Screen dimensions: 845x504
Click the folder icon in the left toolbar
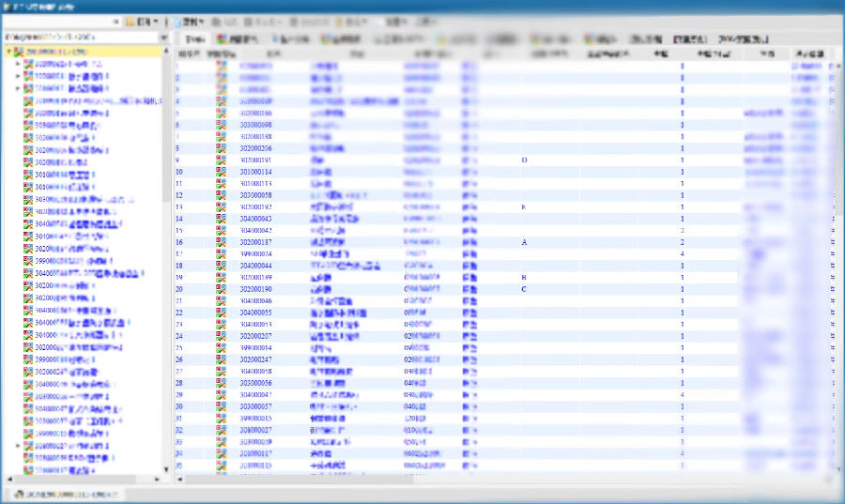(130, 21)
